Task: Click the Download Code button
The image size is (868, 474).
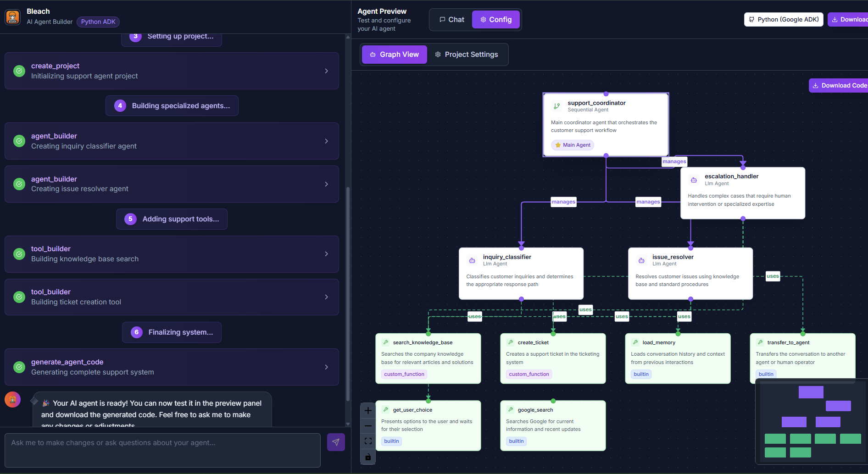Action: tap(839, 85)
